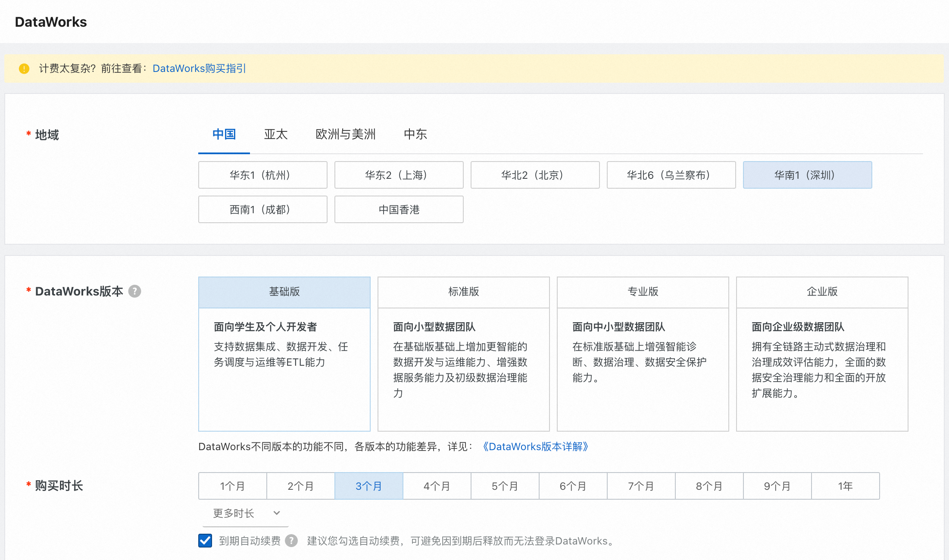Viewport: 949px width, 560px height.
Task: Open the DataWorks购买指引 link
Action: (x=199, y=68)
